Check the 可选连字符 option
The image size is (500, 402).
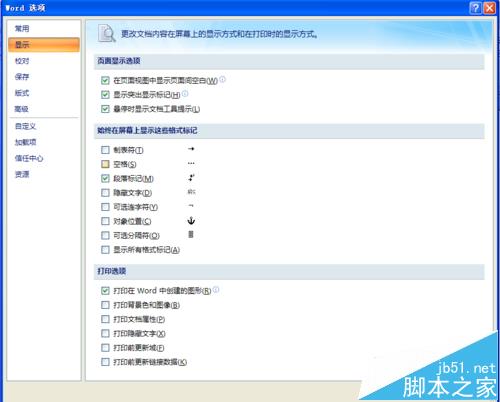click(105, 207)
